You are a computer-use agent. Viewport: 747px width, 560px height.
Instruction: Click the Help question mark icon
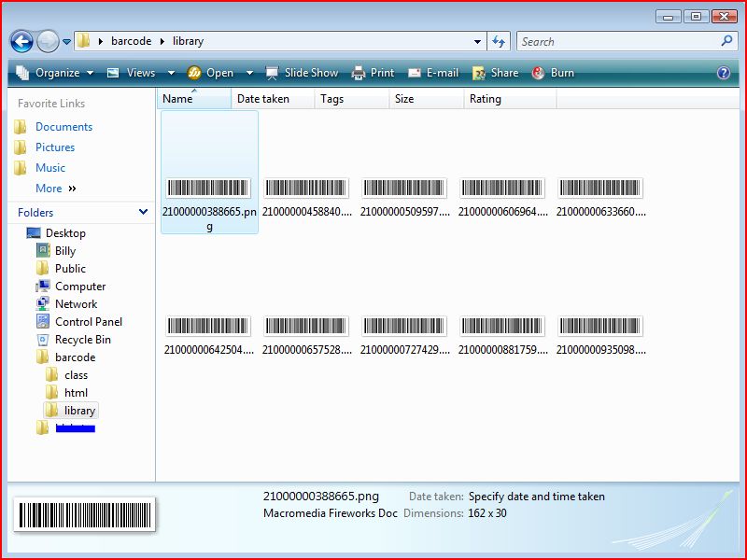(x=723, y=73)
